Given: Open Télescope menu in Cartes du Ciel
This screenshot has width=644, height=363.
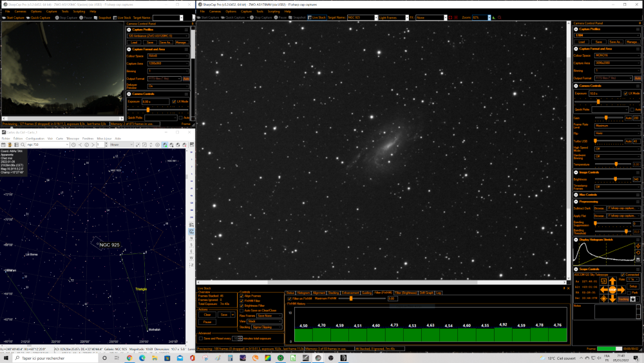Looking at the screenshot, I should click(x=73, y=139).
